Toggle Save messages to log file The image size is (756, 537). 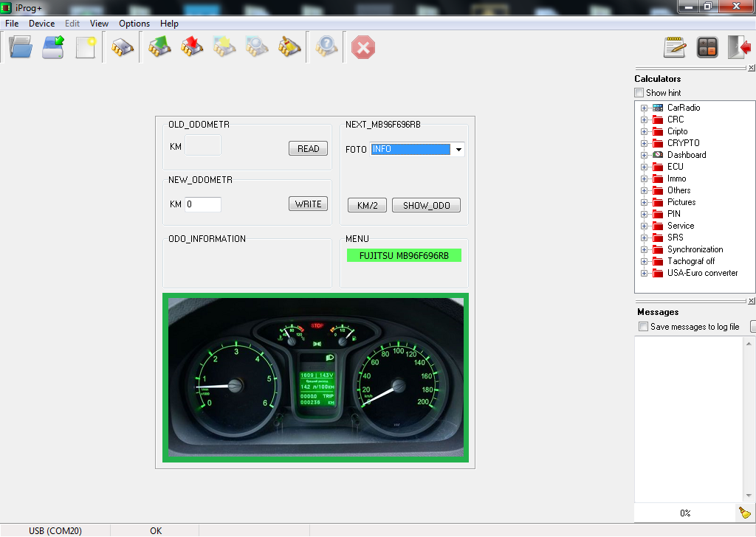tap(644, 327)
